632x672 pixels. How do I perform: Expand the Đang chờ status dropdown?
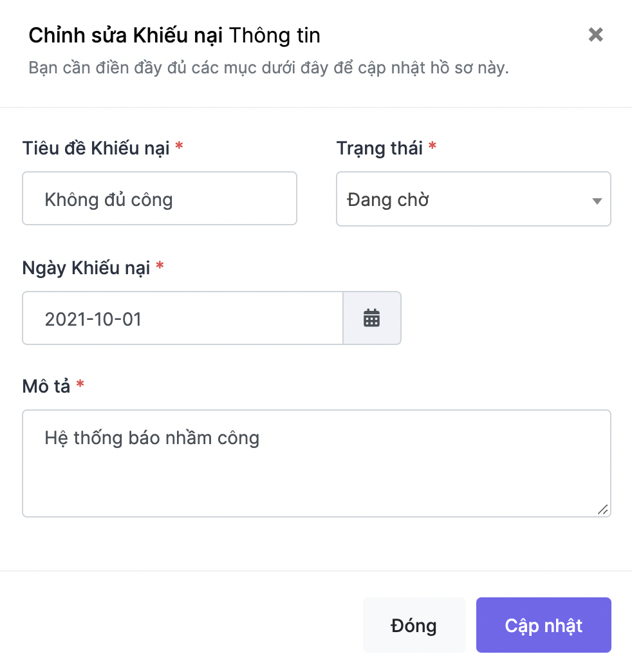(474, 199)
